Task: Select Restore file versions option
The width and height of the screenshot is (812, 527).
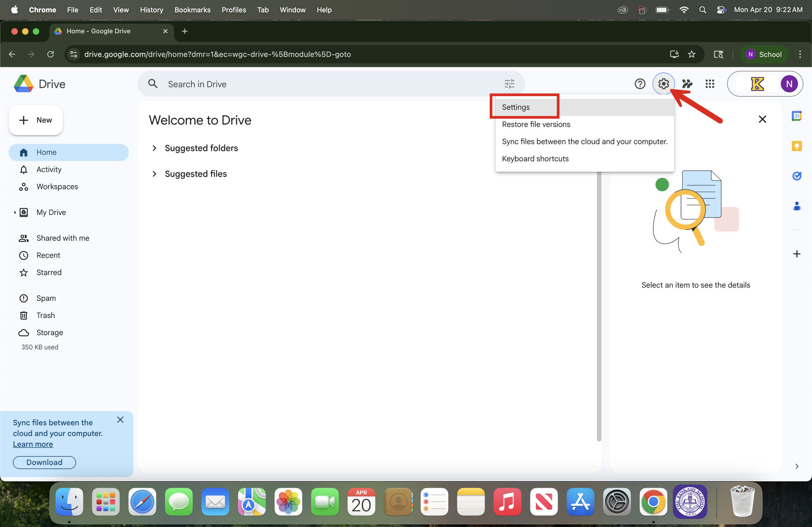Action: (x=536, y=124)
